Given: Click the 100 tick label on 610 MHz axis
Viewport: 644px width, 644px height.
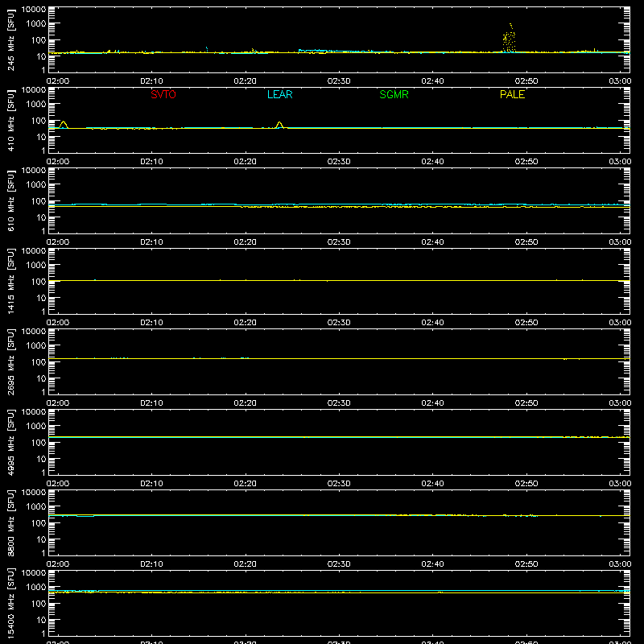Looking at the screenshot, I should pyautogui.click(x=39, y=201).
